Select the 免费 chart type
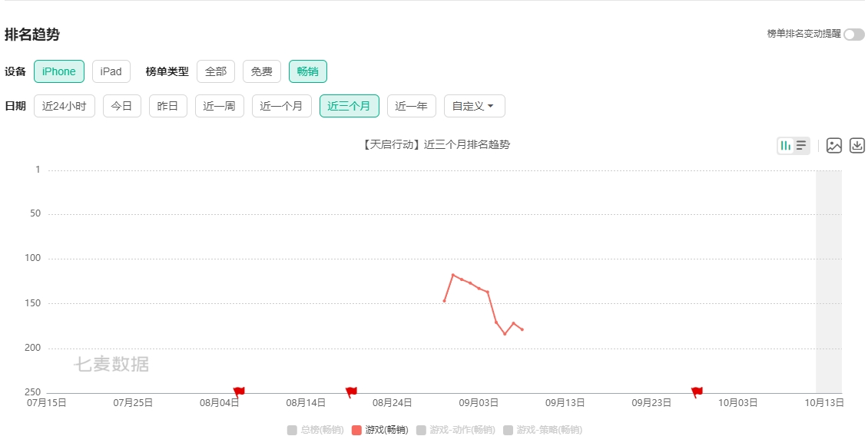This screenshot has height=446, width=868. (262, 71)
